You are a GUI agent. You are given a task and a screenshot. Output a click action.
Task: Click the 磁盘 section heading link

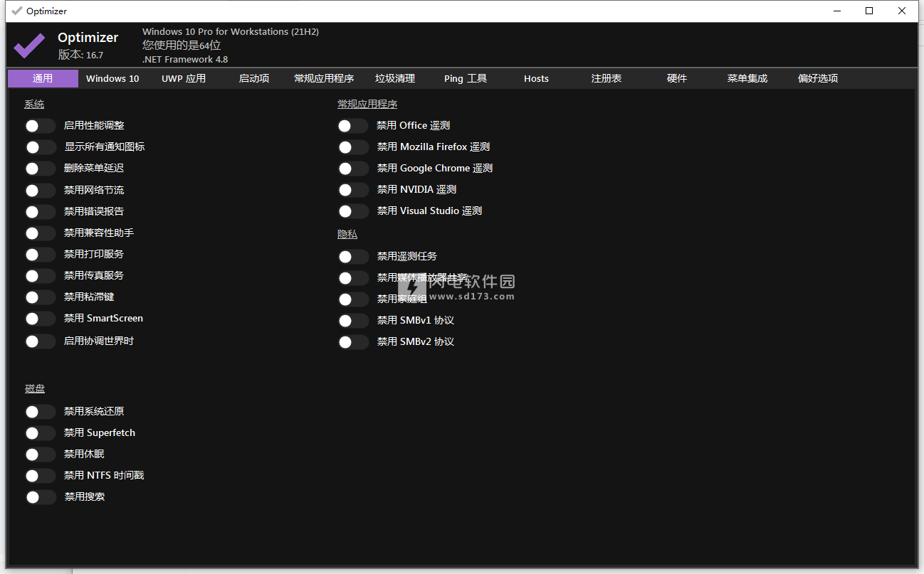(35, 389)
